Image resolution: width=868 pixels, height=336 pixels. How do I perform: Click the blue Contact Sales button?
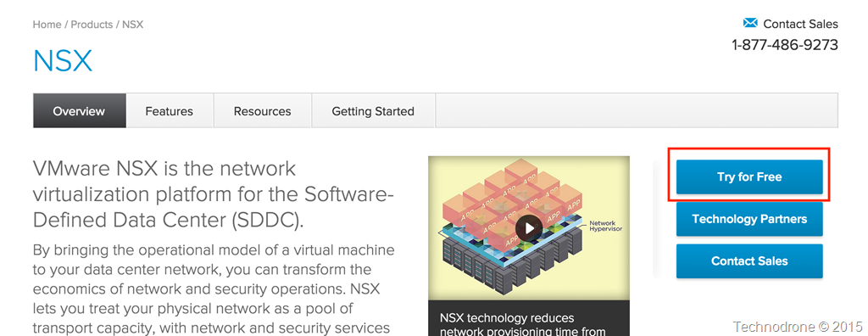[749, 261]
